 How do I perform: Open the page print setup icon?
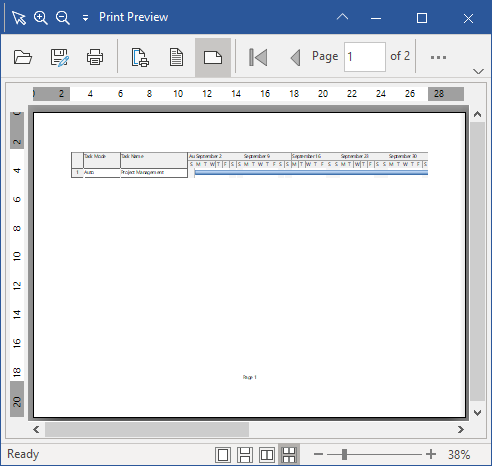point(140,57)
